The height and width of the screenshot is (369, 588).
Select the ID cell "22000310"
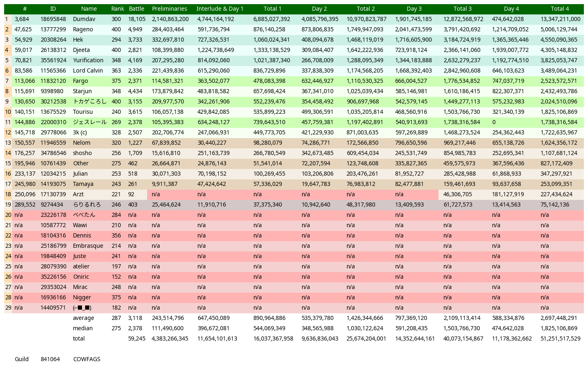(53, 122)
